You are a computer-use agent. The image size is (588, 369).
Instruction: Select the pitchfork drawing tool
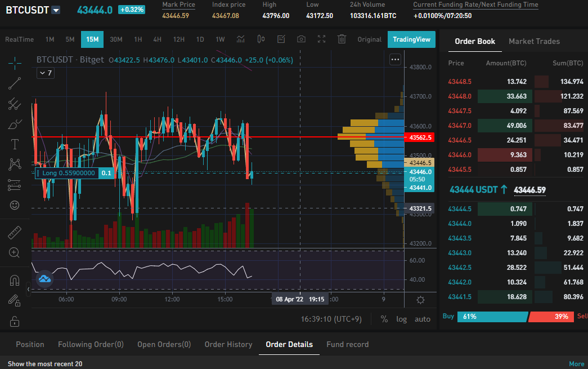tap(15, 104)
